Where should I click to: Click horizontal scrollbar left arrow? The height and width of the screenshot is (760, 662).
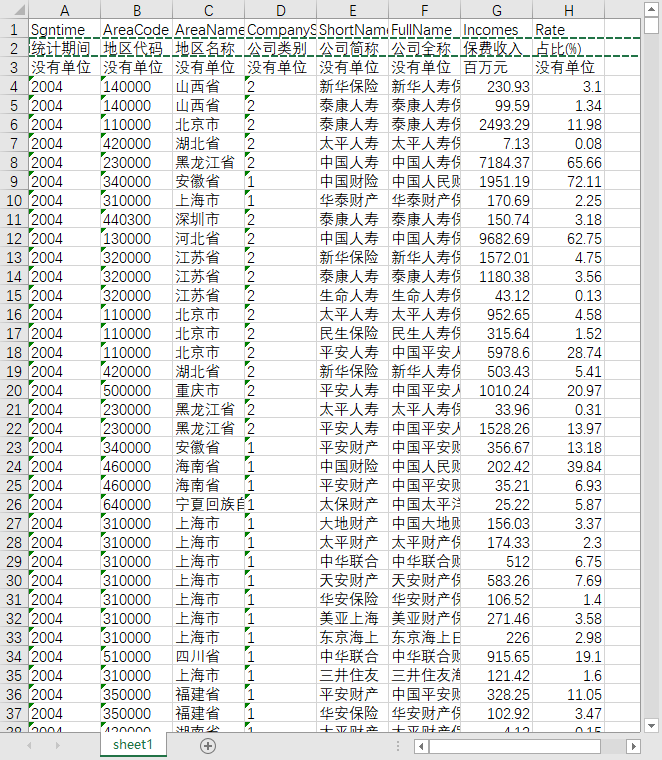coord(421,746)
